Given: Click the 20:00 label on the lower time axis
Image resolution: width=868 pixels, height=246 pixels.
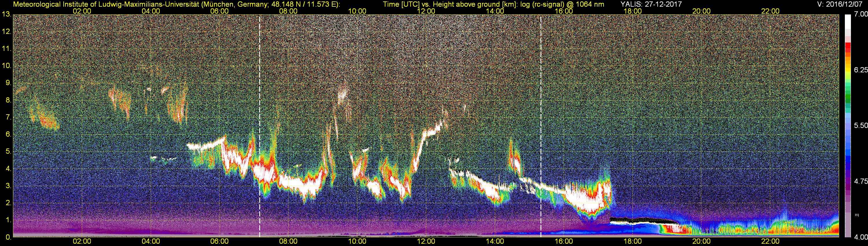Looking at the screenshot, I should tap(702, 242).
